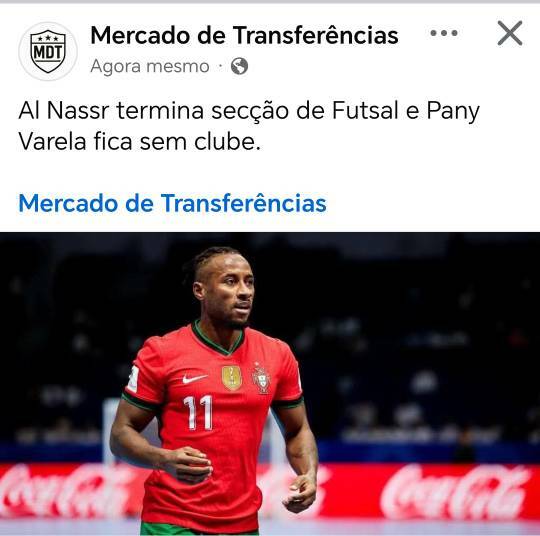Click the Portugal federation crest on the shirt
The width and height of the screenshot is (540, 536).
coord(262,378)
